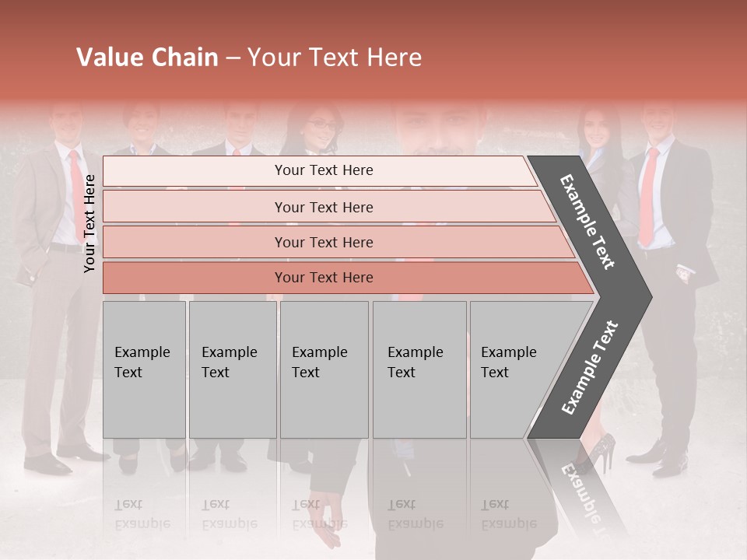Click the lower arrow's Example Text label
The height and width of the screenshot is (560, 747).
pos(590,367)
